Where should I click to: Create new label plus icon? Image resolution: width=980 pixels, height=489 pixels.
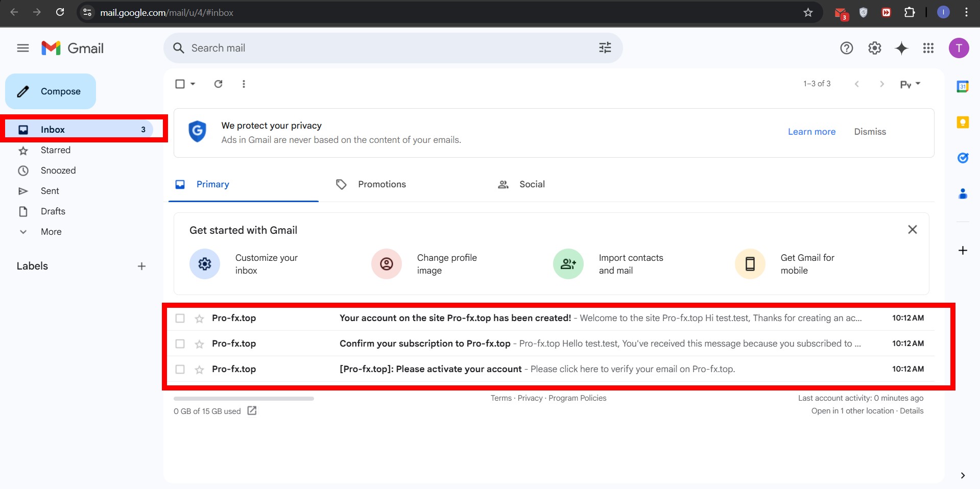141,266
